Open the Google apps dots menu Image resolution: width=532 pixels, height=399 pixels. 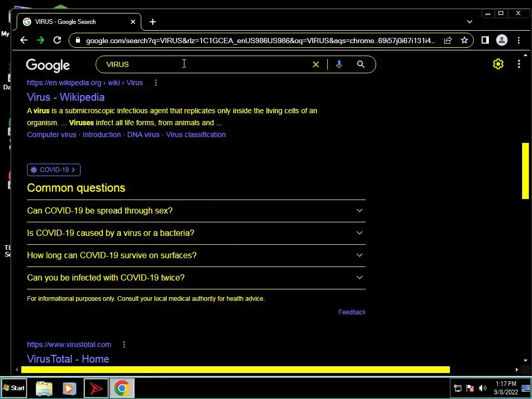tap(519, 64)
